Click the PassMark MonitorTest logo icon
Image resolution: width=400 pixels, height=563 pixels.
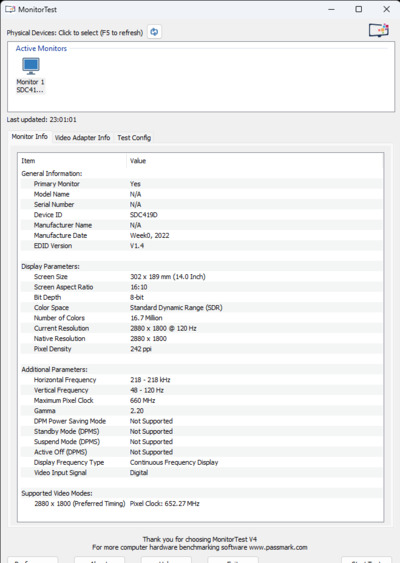379,30
